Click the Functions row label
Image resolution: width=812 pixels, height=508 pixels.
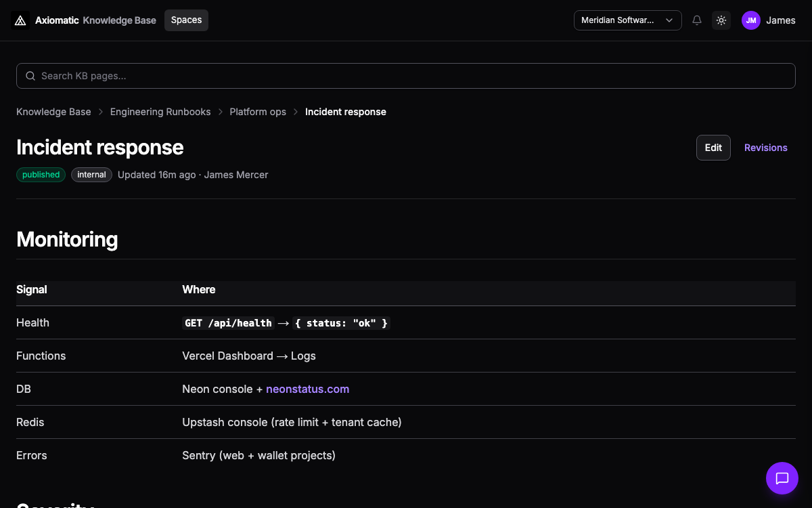[41, 356]
